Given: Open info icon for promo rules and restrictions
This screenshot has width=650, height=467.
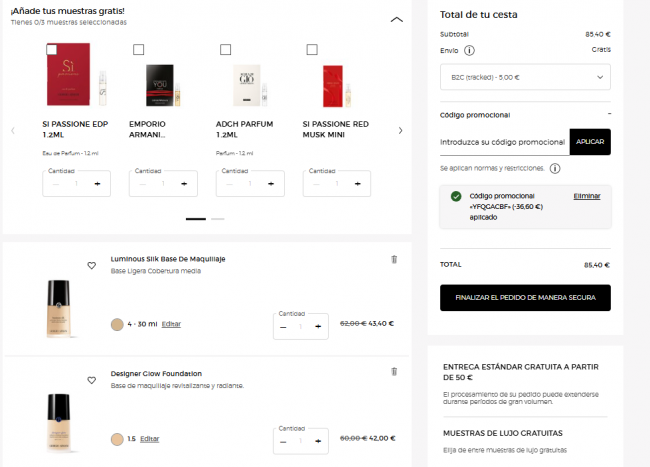Looking at the screenshot, I should coord(554,168).
